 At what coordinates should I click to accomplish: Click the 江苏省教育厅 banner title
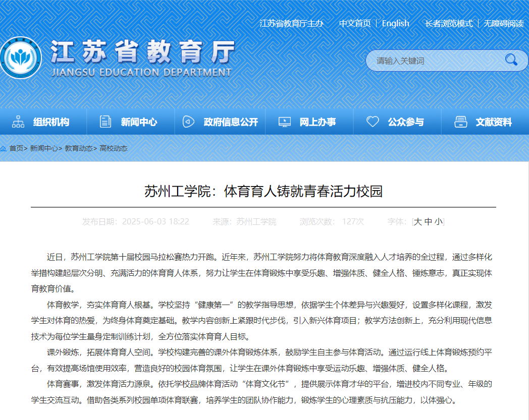point(142,51)
